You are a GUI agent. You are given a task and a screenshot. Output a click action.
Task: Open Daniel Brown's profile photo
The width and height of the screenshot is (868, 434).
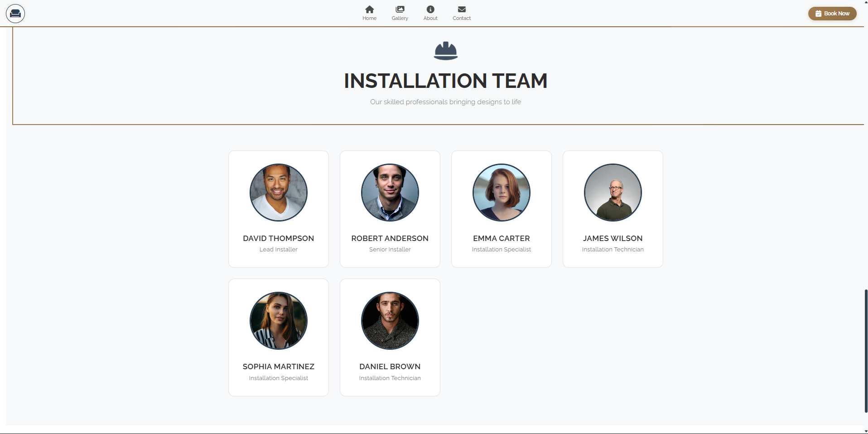[x=390, y=321]
